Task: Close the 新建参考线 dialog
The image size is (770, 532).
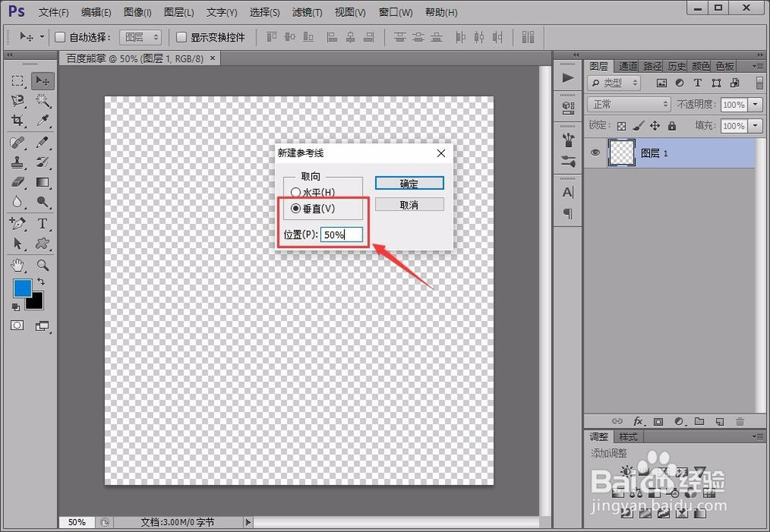Action: (x=441, y=153)
